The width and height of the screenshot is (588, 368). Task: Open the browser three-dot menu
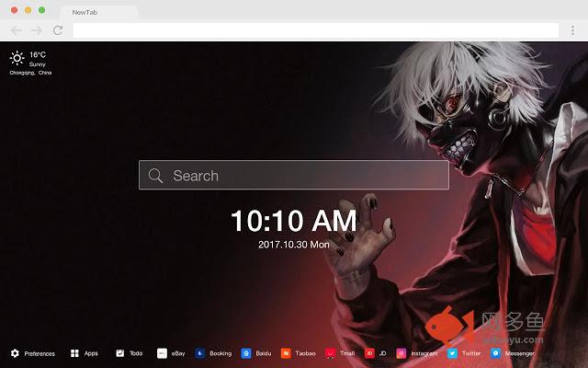pyautogui.click(x=572, y=30)
